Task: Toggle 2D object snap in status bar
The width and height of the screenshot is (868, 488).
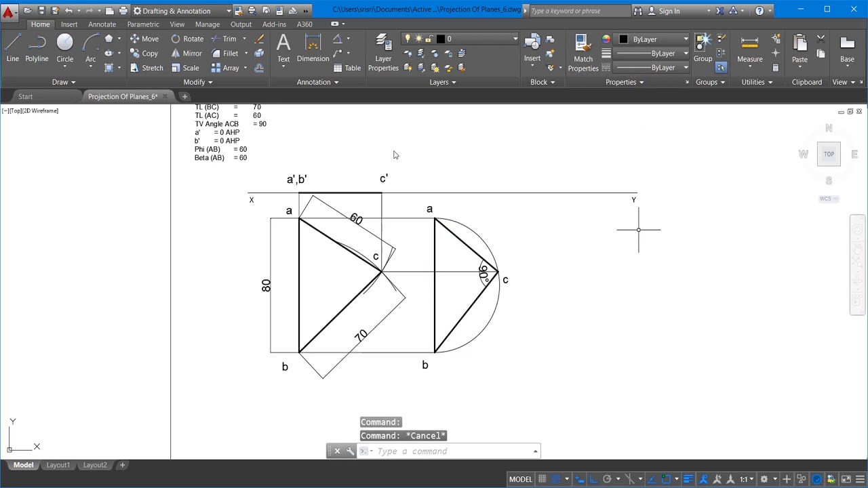Action: pos(666,479)
